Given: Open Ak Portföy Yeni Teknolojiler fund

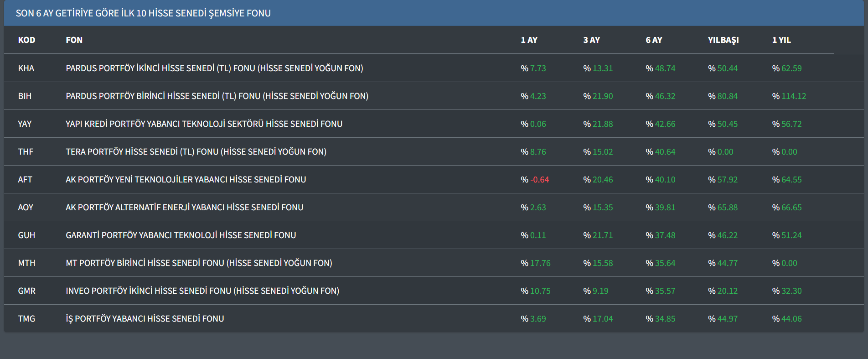Looking at the screenshot, I should (186, 180).
